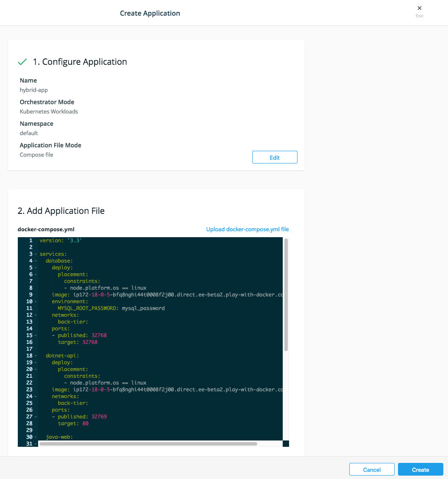Viewport: 448px width, 479px height.
Task: Fold the deploy section at line 5
Action: coord(36,268)
